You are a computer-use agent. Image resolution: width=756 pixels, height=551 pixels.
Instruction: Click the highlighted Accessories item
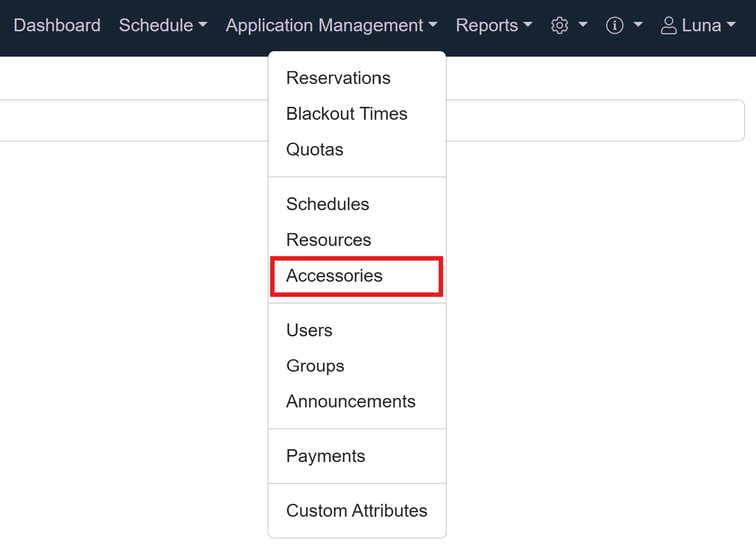click(334, 276)
